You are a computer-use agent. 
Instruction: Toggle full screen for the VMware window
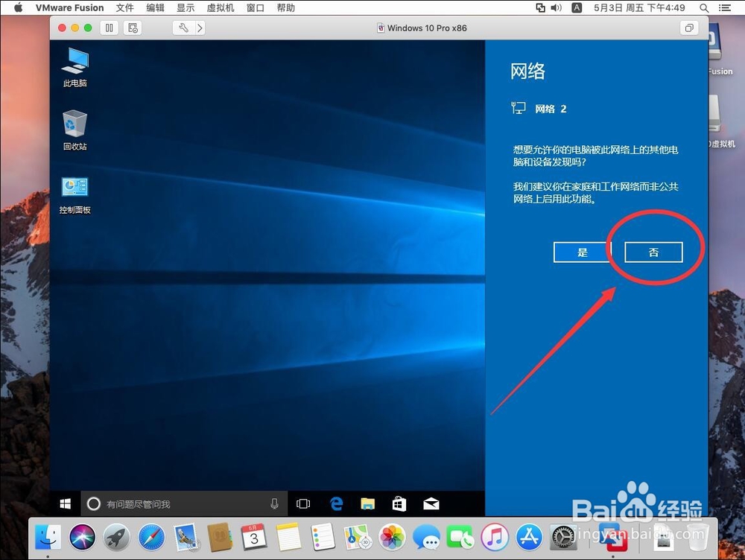(x=689, y=28)
